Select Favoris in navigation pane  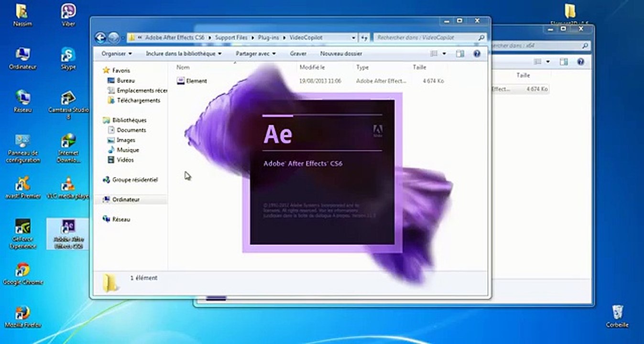(x=116, y=70)
